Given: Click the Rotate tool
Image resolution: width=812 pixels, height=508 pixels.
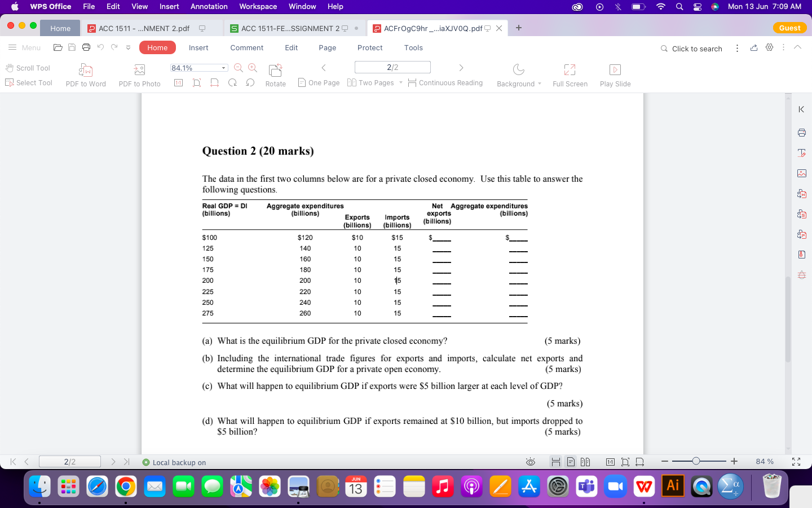Looking at the screenshot, I should (275, 74).
